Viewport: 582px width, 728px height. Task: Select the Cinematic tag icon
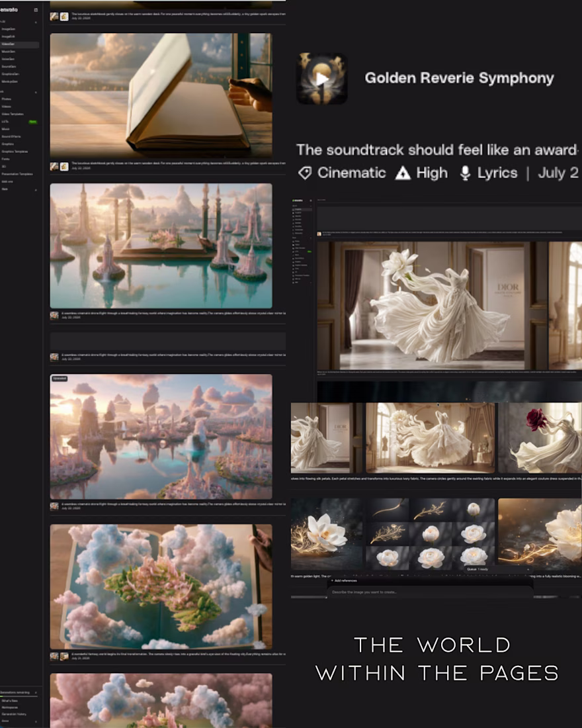tap(305, 173)
